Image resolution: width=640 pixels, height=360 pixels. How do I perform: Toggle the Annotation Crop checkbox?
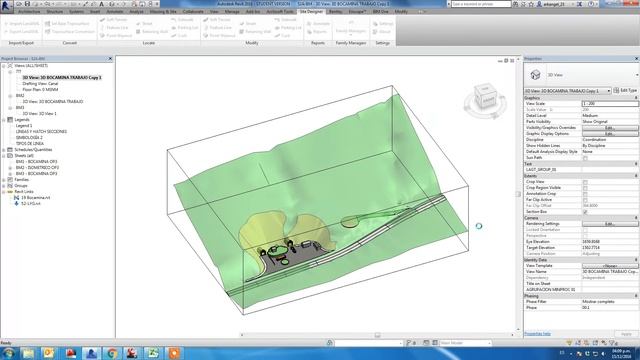click(x=585, y=194)
